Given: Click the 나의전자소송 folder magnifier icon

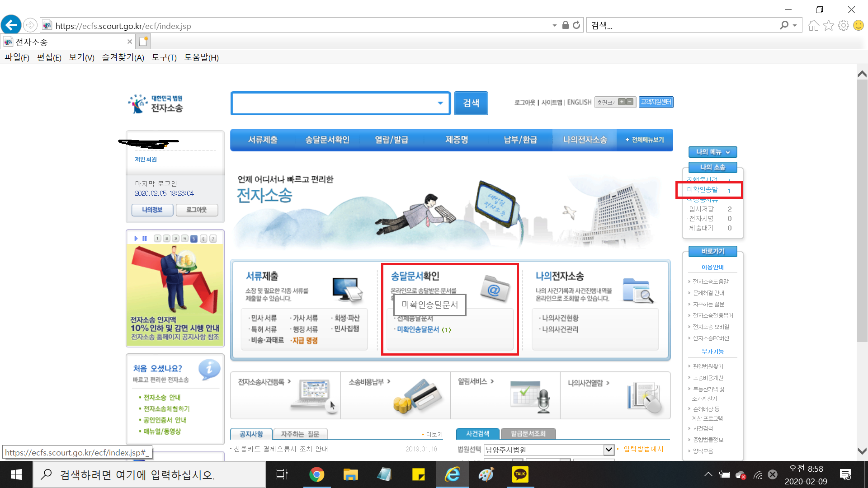Looking at the screenshot, I should (637, 291).
